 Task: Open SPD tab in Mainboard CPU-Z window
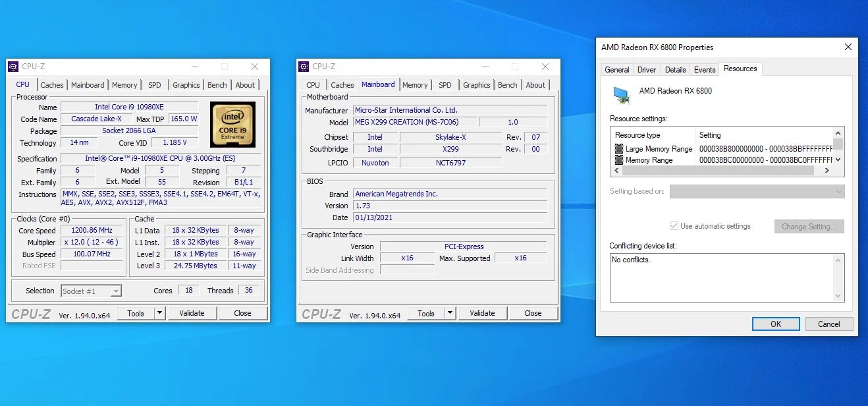point(445,85)
